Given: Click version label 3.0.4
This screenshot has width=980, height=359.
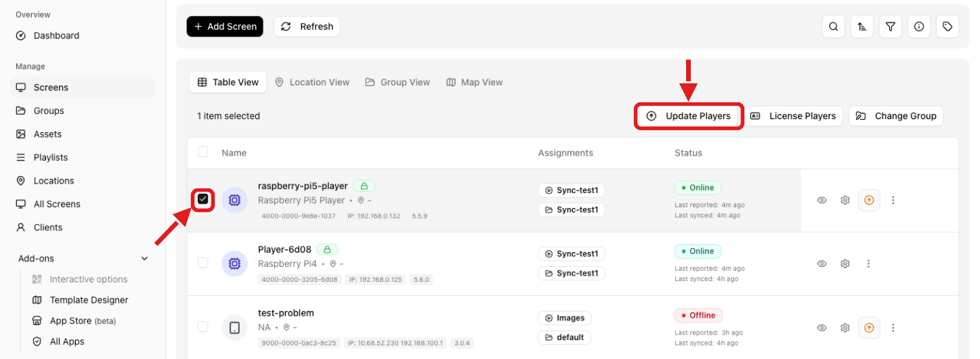Looking at the screenshot, I should tap(462, 343).
